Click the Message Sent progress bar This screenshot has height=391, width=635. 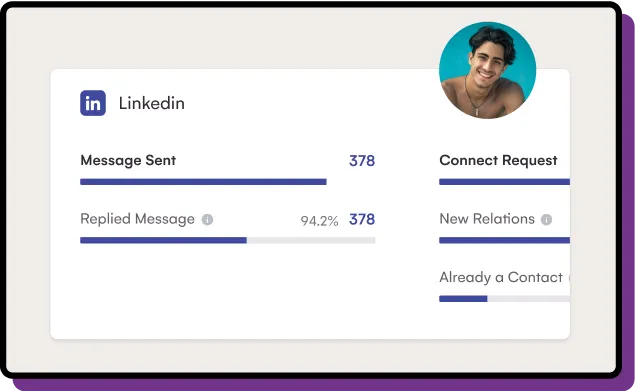[x=203, y=182]
